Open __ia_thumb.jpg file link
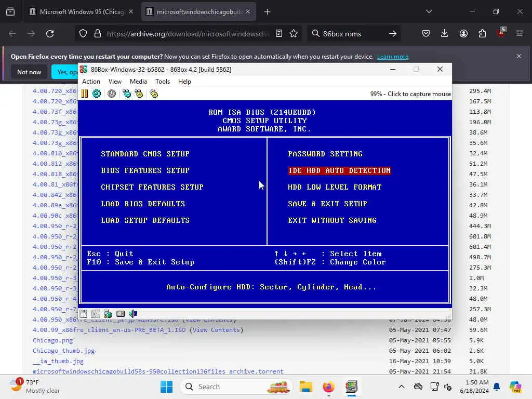The height and width of the screenshot is (399, 532). 58,361
